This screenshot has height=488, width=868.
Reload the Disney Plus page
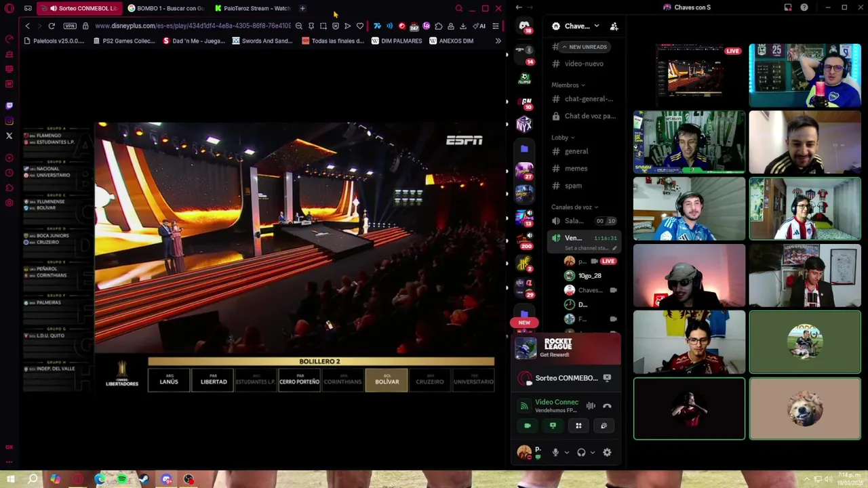coord(52,26)
